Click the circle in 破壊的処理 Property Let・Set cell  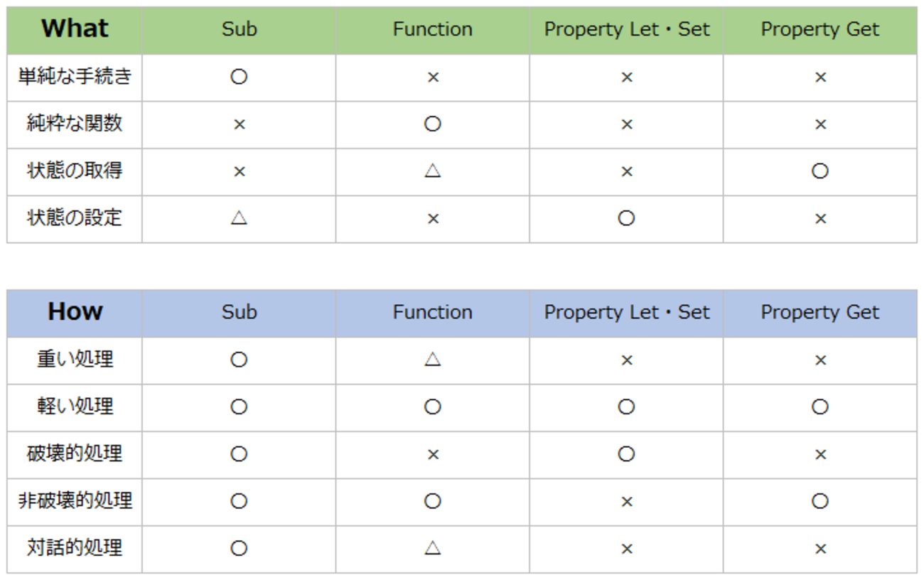click(x=626, y=454)
